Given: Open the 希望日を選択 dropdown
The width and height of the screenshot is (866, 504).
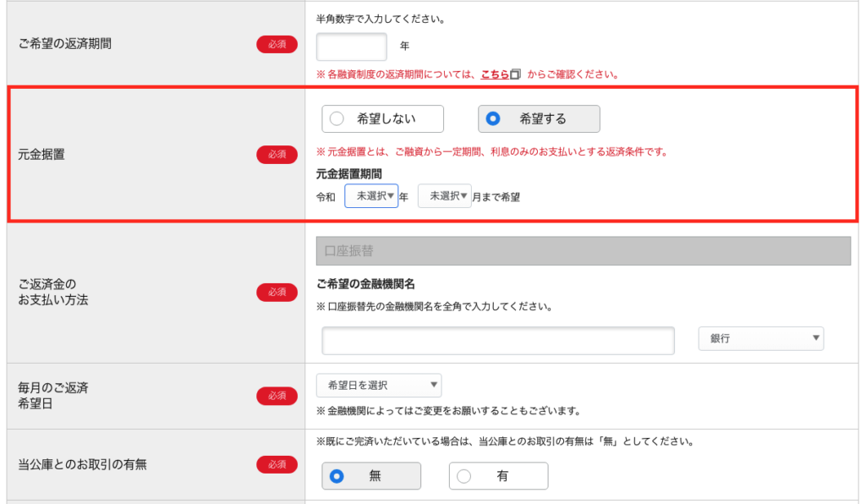Looking at the screenshot, I should click(379, 386).
